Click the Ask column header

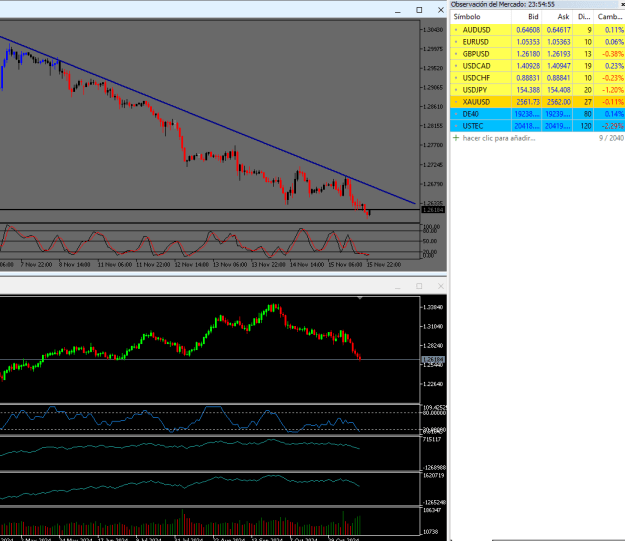click(563, 17)
